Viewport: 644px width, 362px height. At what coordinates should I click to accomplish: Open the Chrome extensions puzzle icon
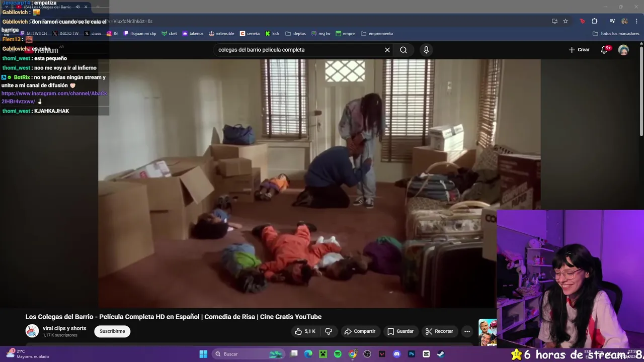pos(595,21)
